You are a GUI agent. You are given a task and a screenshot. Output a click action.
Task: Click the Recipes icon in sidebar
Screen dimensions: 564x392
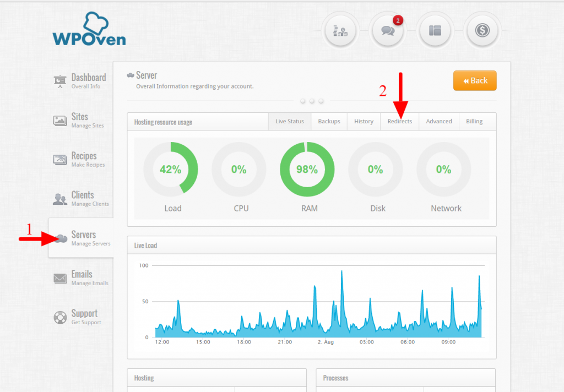(x=60, y=160)
